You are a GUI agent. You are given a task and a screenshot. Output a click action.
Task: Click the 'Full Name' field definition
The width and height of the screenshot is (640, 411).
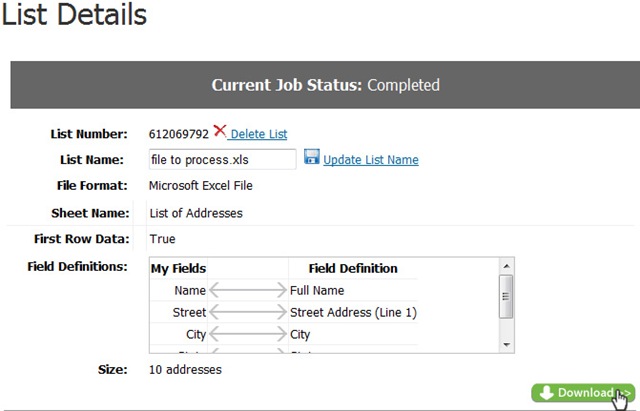(317, 290)
